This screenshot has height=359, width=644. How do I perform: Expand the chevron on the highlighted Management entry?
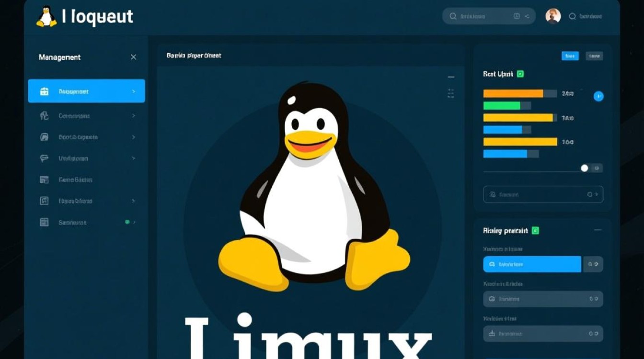pos(134,90)
